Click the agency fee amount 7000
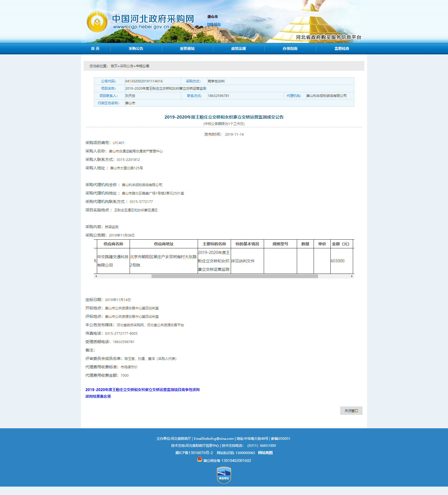Image resolution: width=448 pixels, height=495 pixels. pyautogui.click(x=125, y=376)
